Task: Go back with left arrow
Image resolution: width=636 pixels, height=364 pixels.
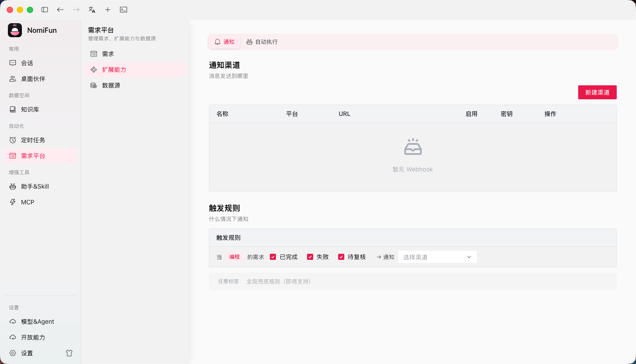Action: pos(60,10)
